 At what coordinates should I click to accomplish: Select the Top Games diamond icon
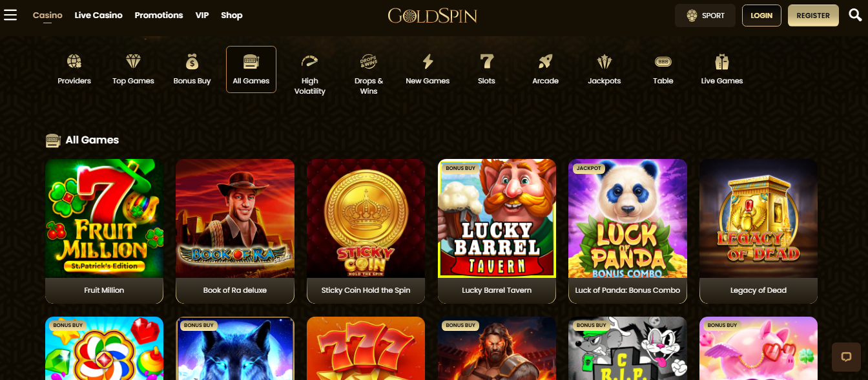coord(133,61)
